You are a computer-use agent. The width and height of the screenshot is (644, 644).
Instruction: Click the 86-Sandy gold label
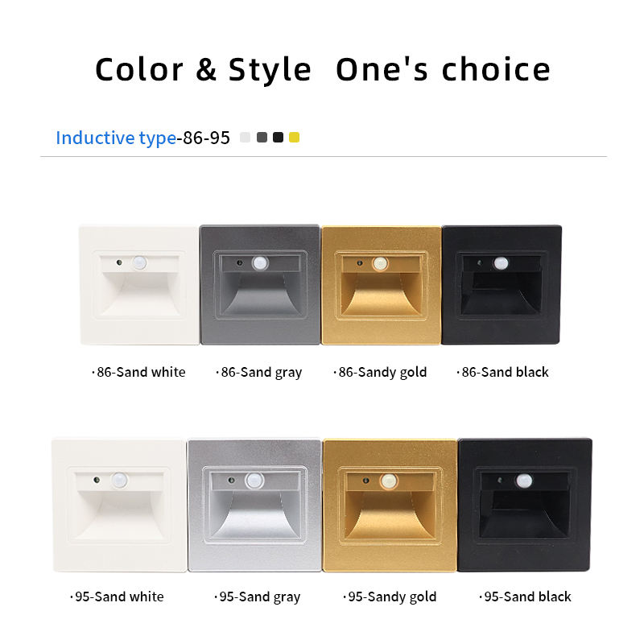[382, 372]
